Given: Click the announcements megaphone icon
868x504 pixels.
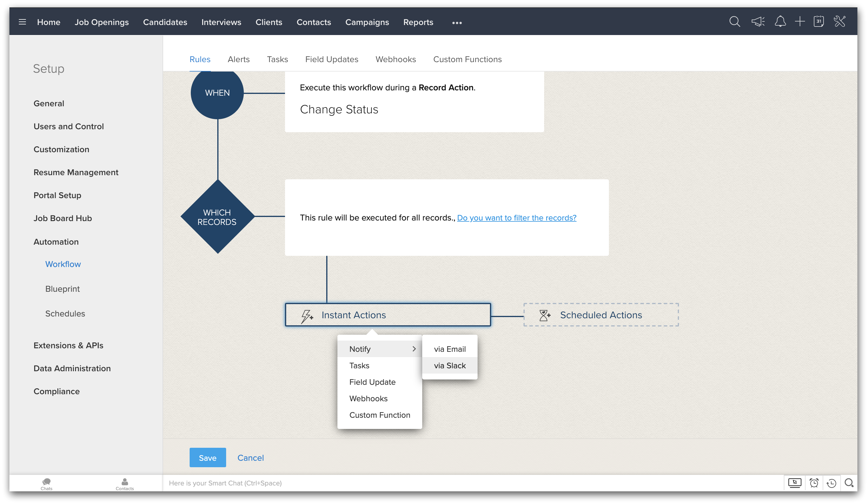Looking at the screenshot, I should coord(758,22).
